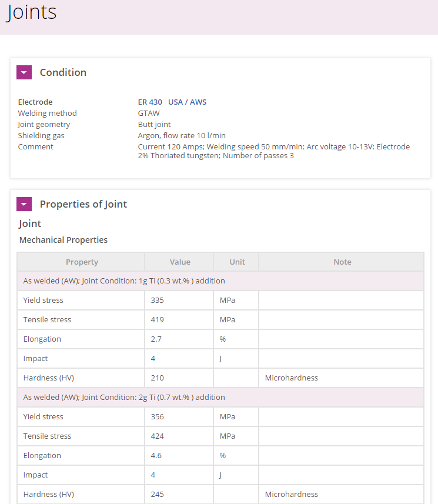Click the Condition section title
Image resolution: width=438 pixels, height=504 pixels.
63,72
